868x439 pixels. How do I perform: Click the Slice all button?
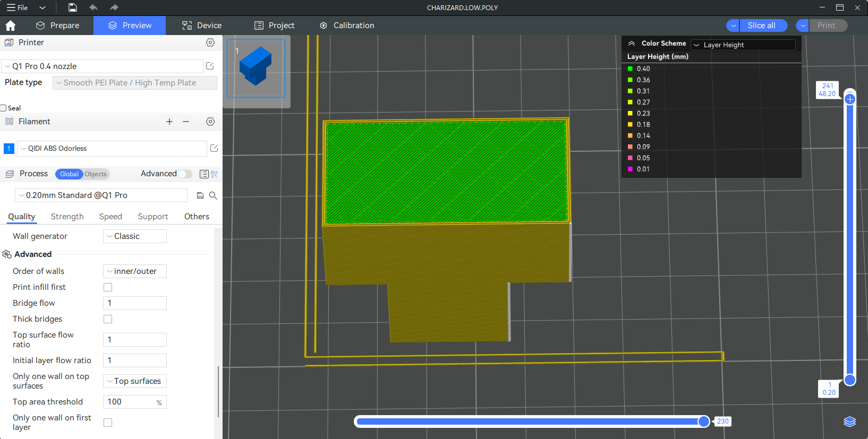761,25
